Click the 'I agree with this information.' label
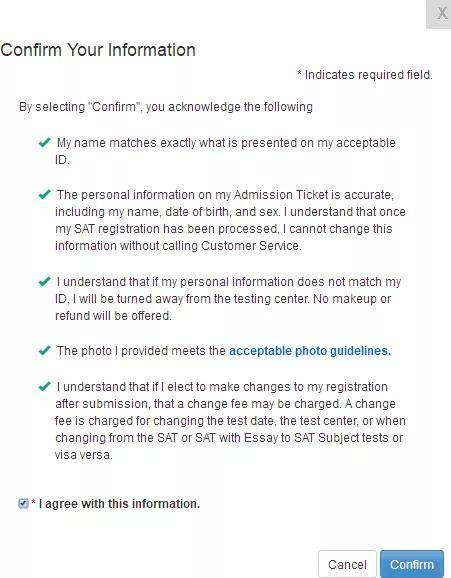Image resolution: width=451 pixels, height=578 pixels. click(119, 504)
